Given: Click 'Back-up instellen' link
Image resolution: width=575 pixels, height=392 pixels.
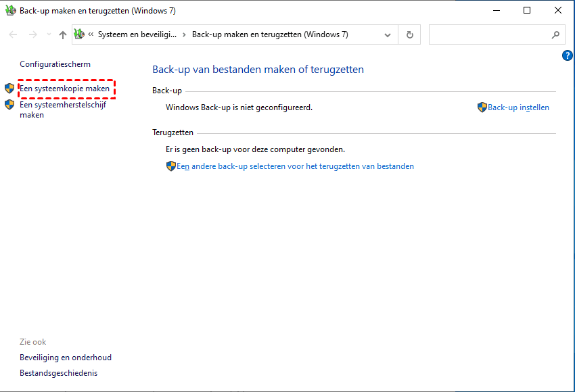Looking at the screenshot, I should pyautogui.click(x=518, y=107).
